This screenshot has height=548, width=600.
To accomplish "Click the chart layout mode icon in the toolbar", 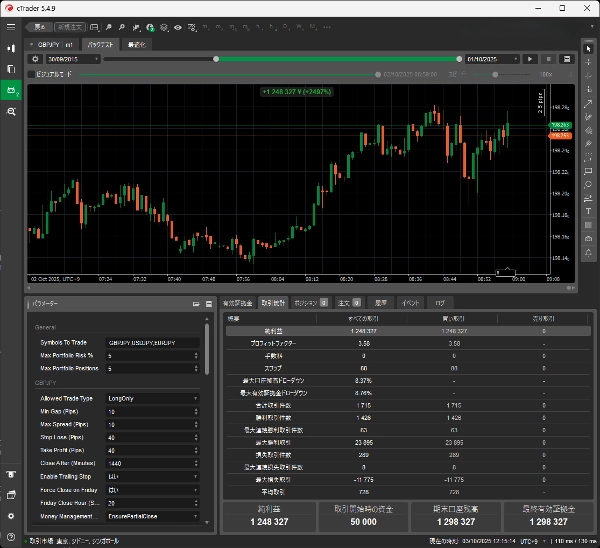I will (94, 27).
